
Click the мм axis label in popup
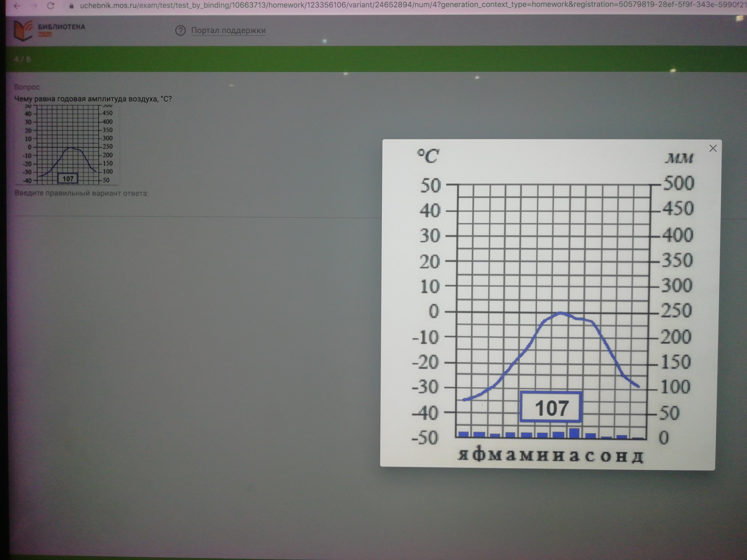[679, 158]
